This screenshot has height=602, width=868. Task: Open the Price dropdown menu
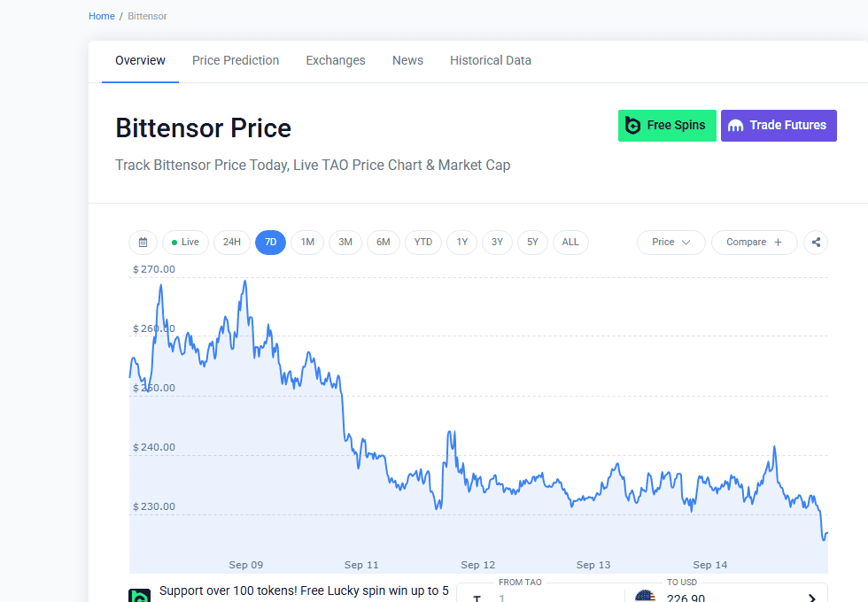click(x=671, y=243)
